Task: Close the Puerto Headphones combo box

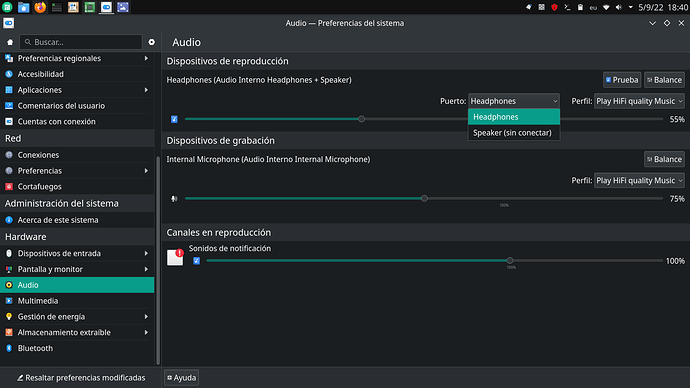Action: [514, 101]
